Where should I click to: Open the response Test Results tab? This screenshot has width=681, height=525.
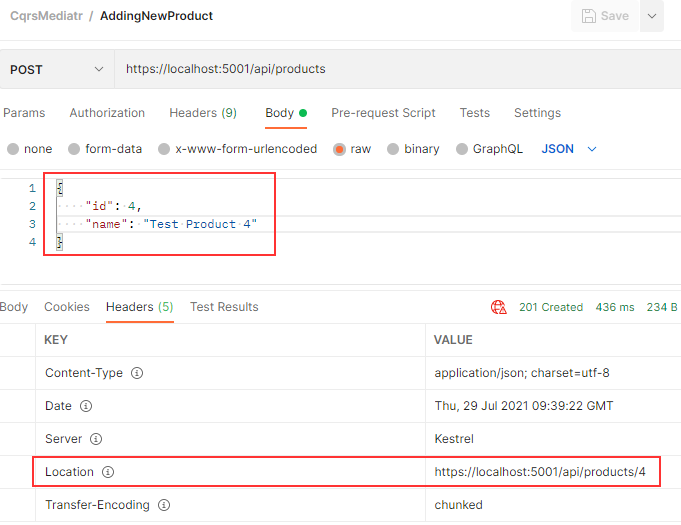[x=224, y=307]
